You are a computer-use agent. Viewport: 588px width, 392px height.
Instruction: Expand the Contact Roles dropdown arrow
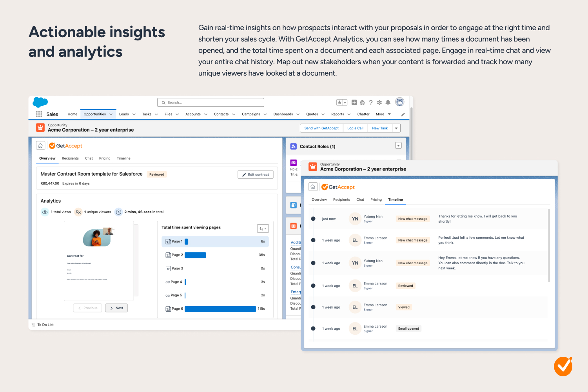(398, 145)
